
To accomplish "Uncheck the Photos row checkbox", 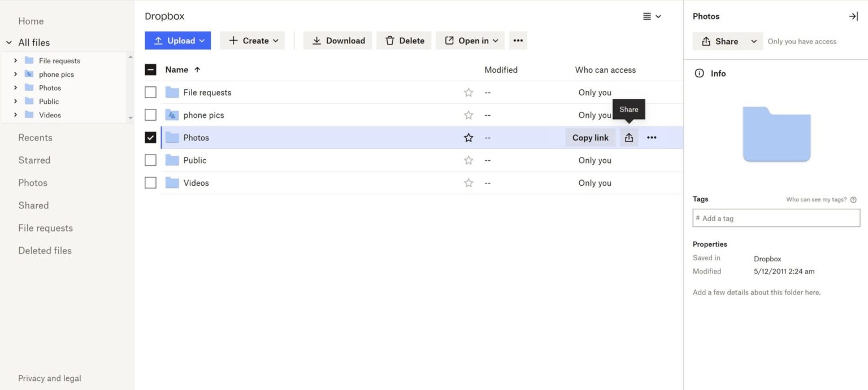I will click(x=150, y=137).
